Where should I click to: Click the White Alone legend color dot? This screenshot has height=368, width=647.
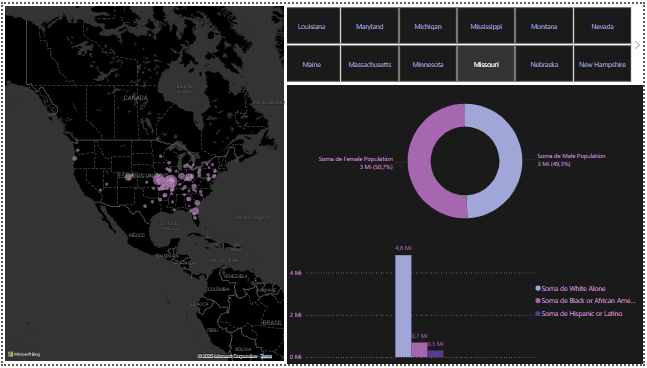pyautogui.click(x=538, y=288)
